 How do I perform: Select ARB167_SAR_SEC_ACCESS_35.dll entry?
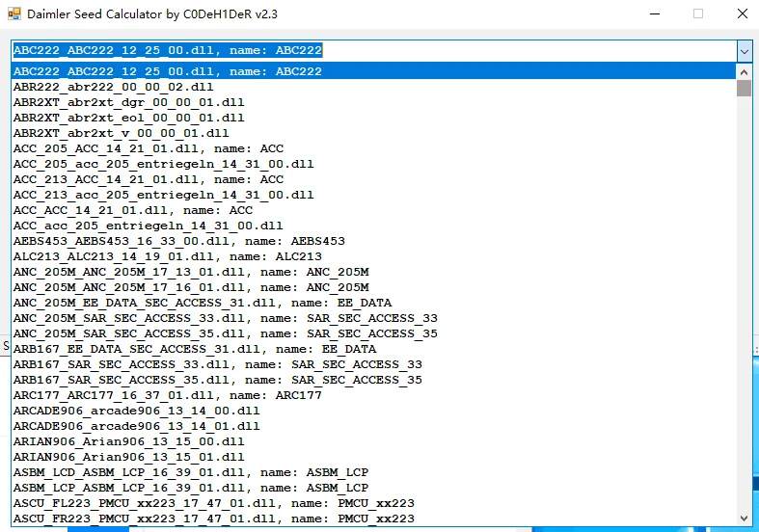(373, 380)
